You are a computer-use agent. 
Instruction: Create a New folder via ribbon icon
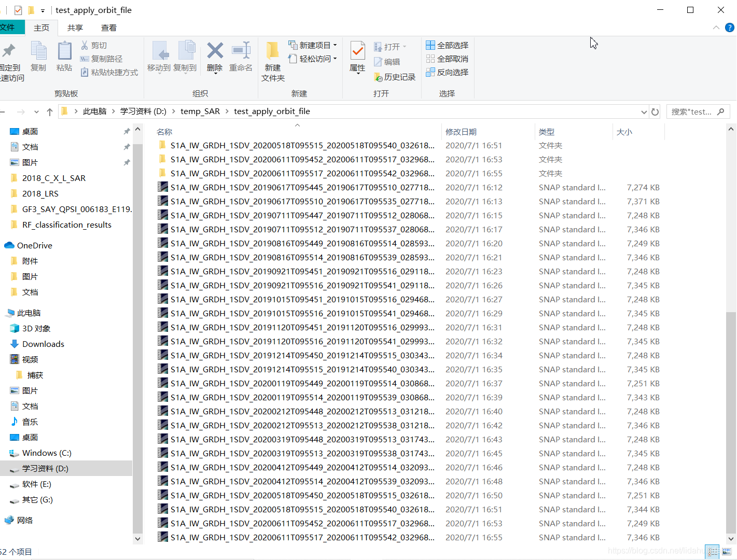click(273, 51)
